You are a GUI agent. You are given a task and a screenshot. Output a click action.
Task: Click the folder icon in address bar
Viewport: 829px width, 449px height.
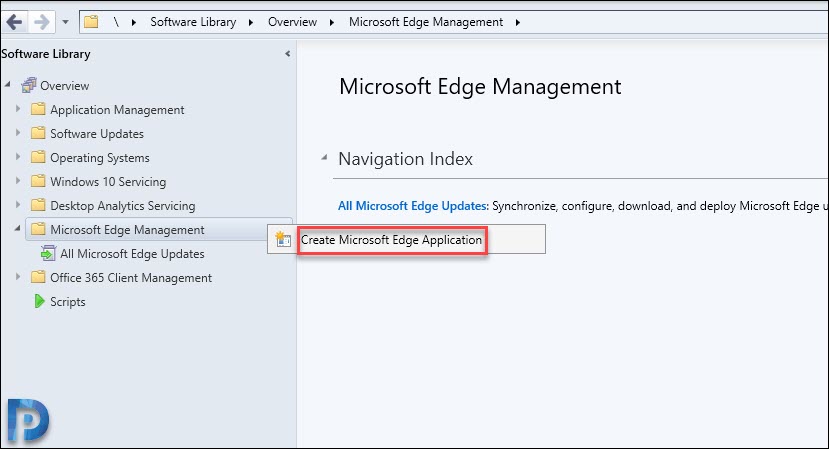pyautogui.click(x=91, y=22)
